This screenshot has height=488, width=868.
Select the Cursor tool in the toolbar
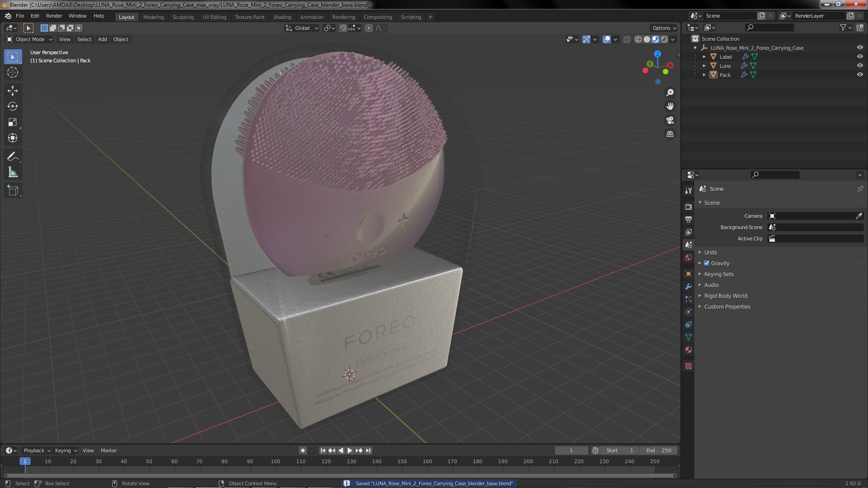point(13,72)
